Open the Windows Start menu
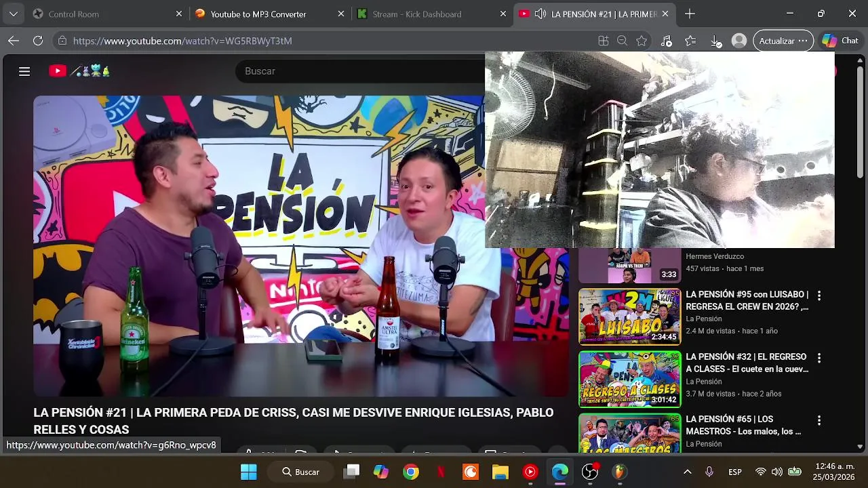This screenshot has height=488, width=868. [249, 472]
